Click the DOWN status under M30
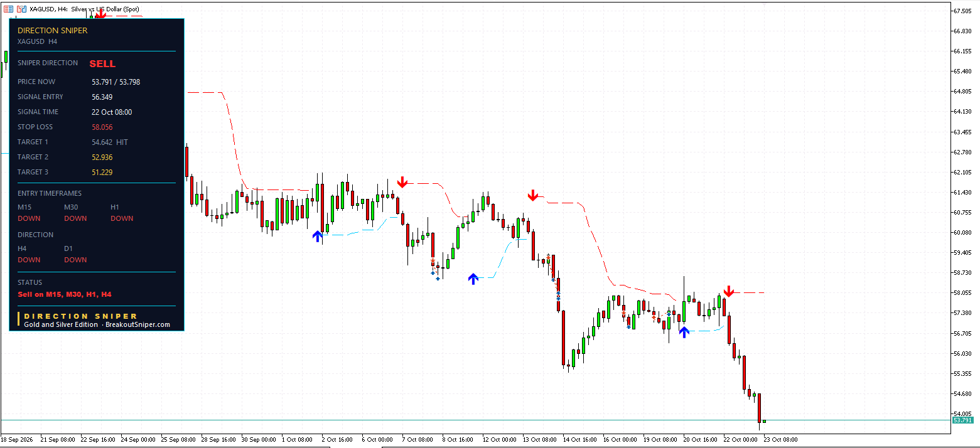980x448 pixels. point(75,218)
